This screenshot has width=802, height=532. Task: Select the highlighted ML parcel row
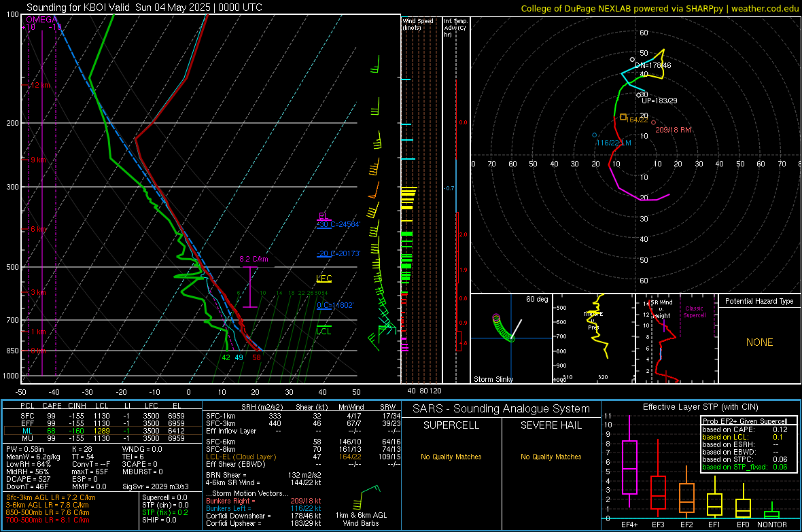[103, 431]
